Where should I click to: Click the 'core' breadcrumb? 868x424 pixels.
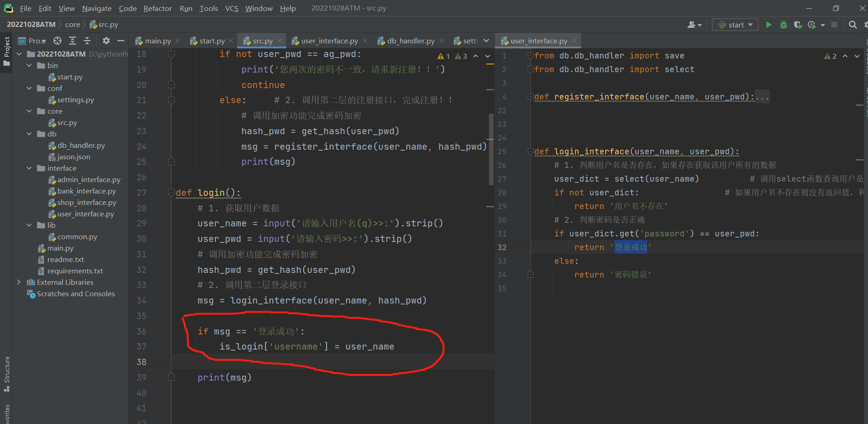tap(73, 25)
